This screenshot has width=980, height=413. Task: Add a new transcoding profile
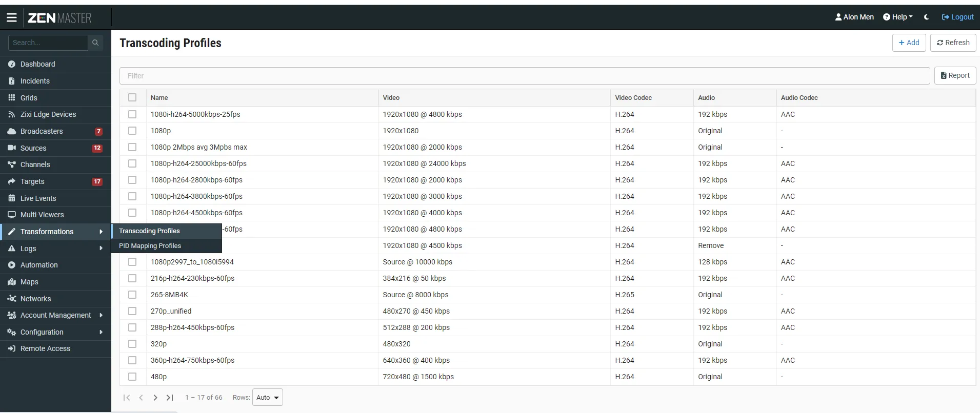point(909,43)
